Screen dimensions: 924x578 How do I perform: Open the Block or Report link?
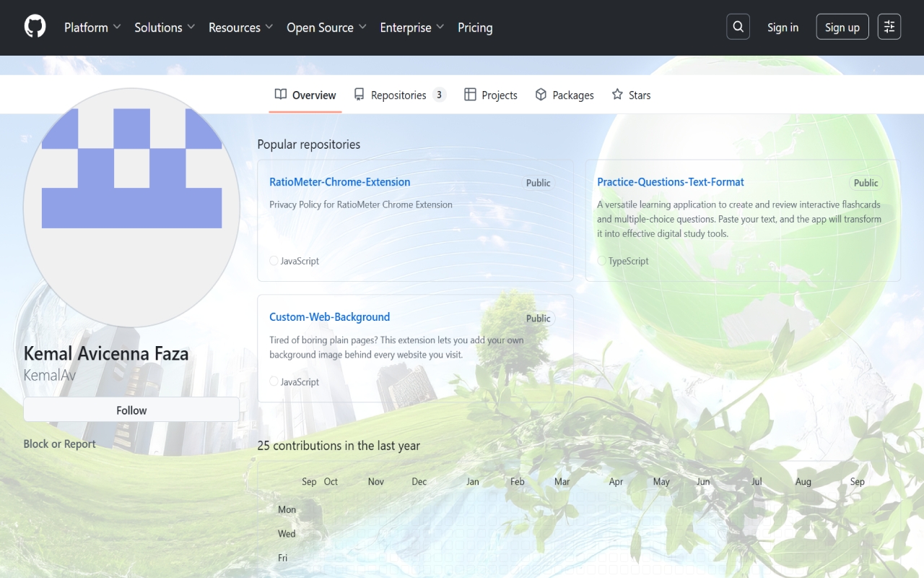click(59, 444)
